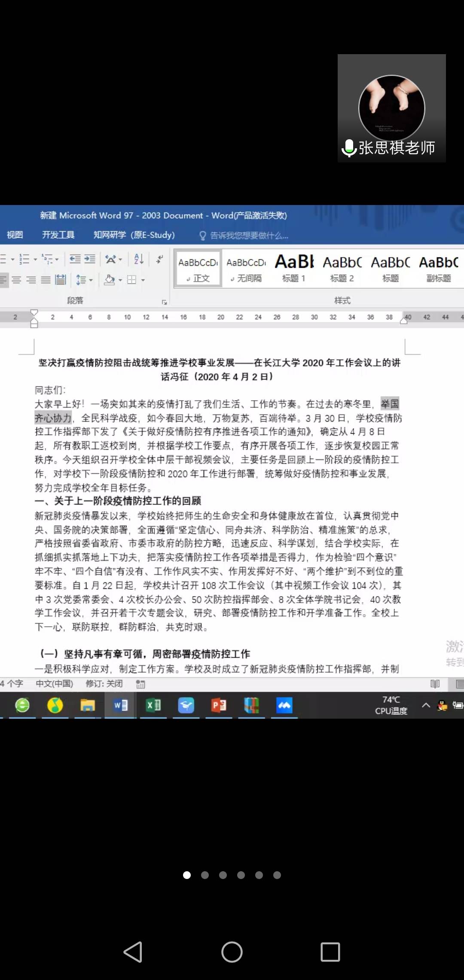
Task: Expand the borders dropdown arrow
Action: 143,280
